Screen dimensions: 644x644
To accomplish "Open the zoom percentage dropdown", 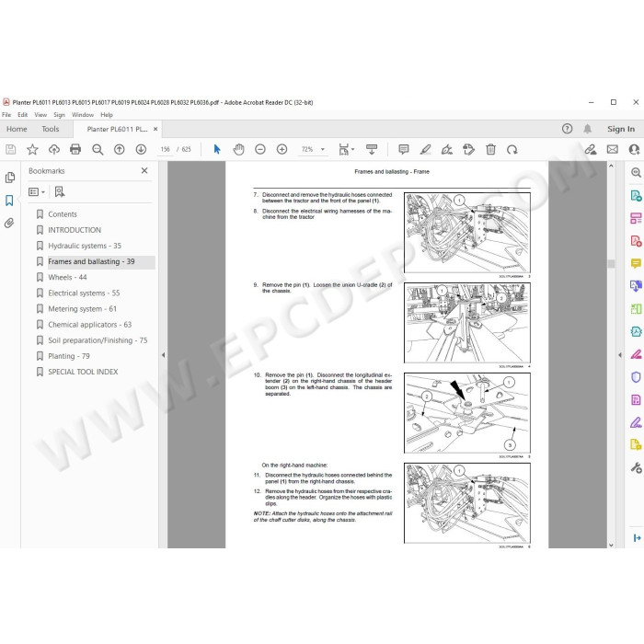I will [323, 149].
